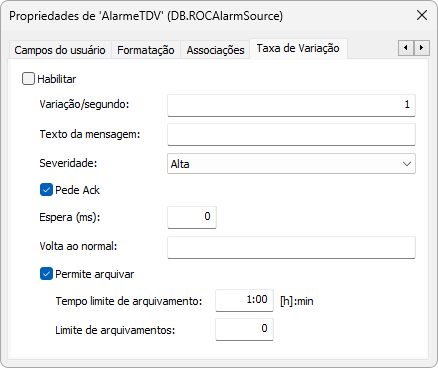Focus the Variação/segundo input field

pos(291,105)
